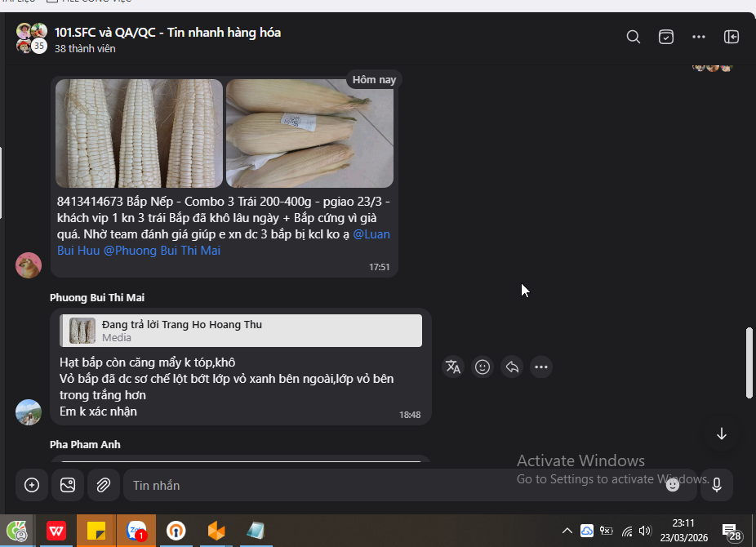The height and width of the screenshot is (547, 756).
Task: Send a photo via the image icon
Action: point(68,485)
